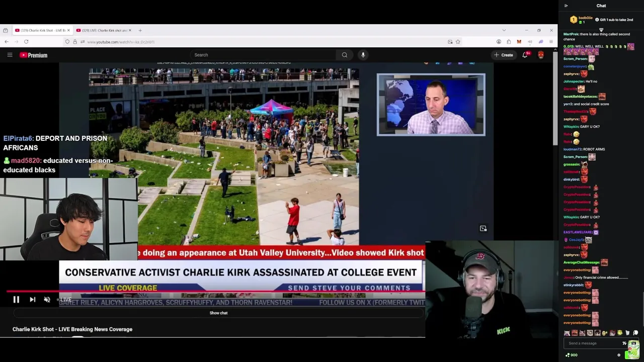Open the browser account profile icon
The image size is (644, 362).
click(x=499, y=42)
